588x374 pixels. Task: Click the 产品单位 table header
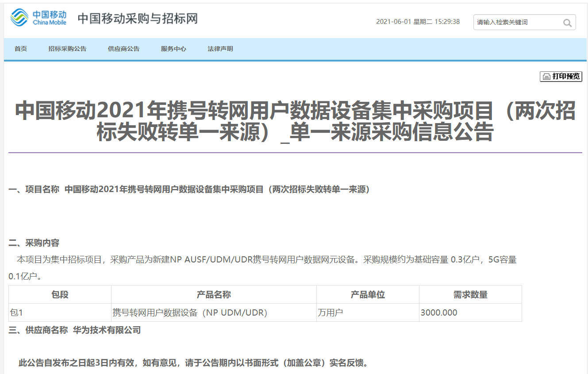[368, 295]
